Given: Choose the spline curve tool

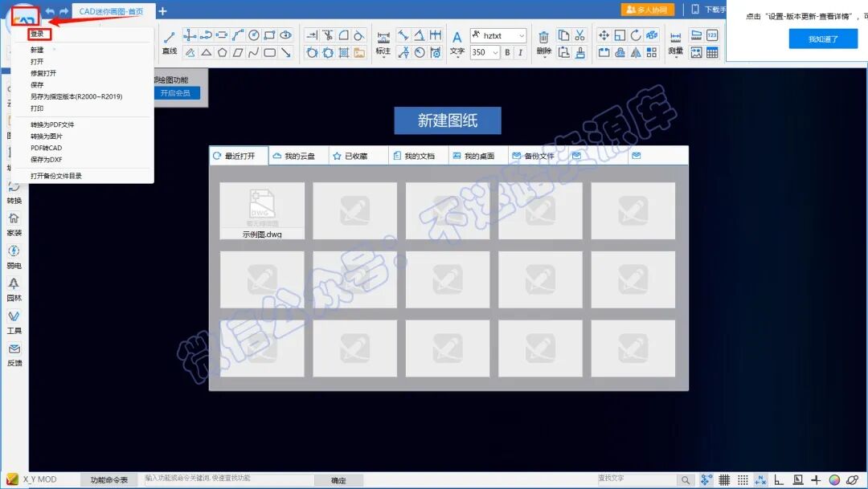Looking at the screenshot, I should point(253,52).
